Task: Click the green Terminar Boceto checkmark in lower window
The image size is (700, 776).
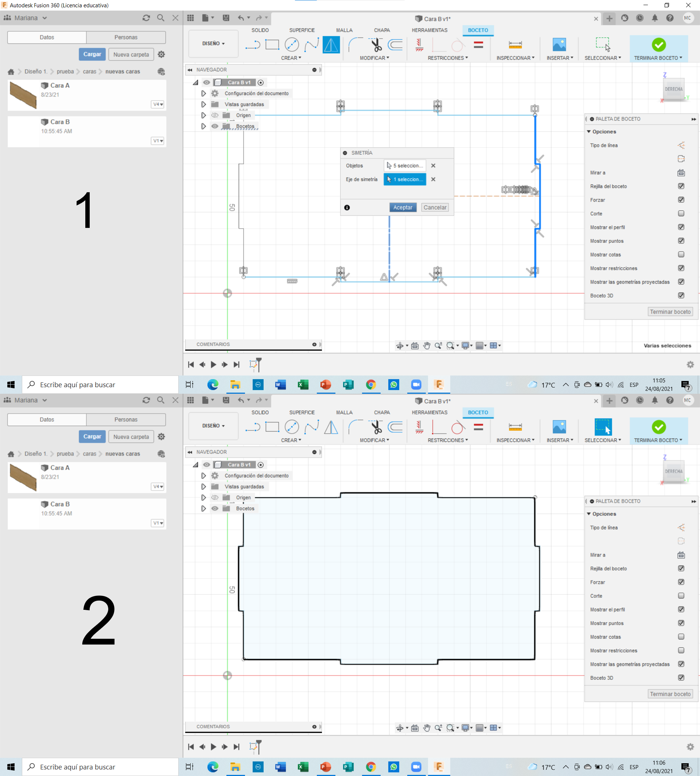Action: (659, 427)
